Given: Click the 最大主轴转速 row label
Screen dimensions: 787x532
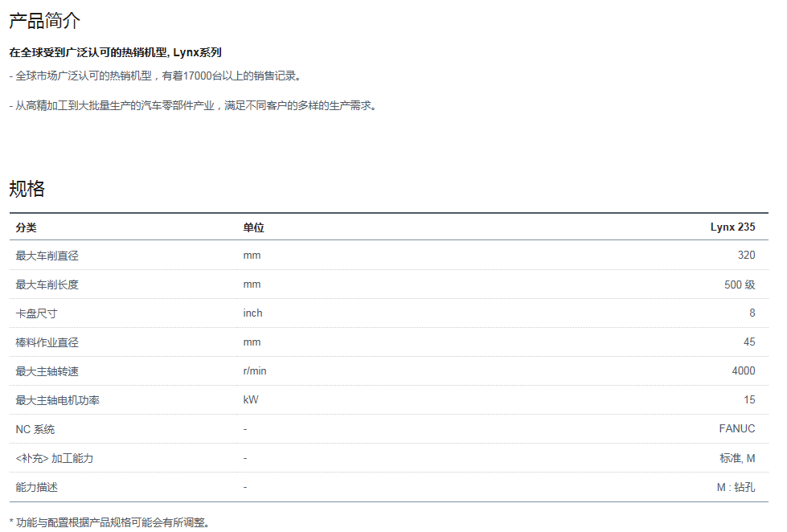Looking at the screenshot, I should [47, 371].
